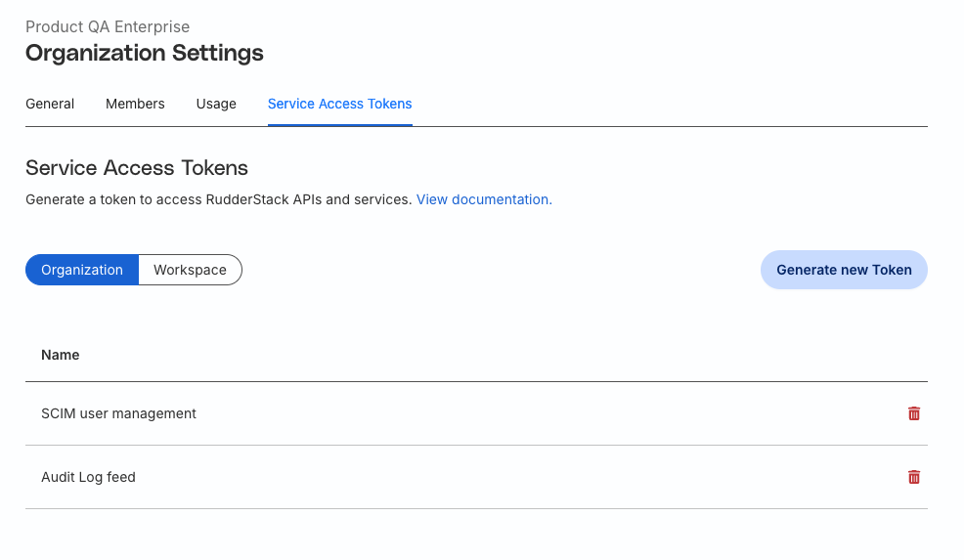Switch to Workspace tokens view
Image resolution: width=964 pixels, height=560 pixels.
click(190, 270)
